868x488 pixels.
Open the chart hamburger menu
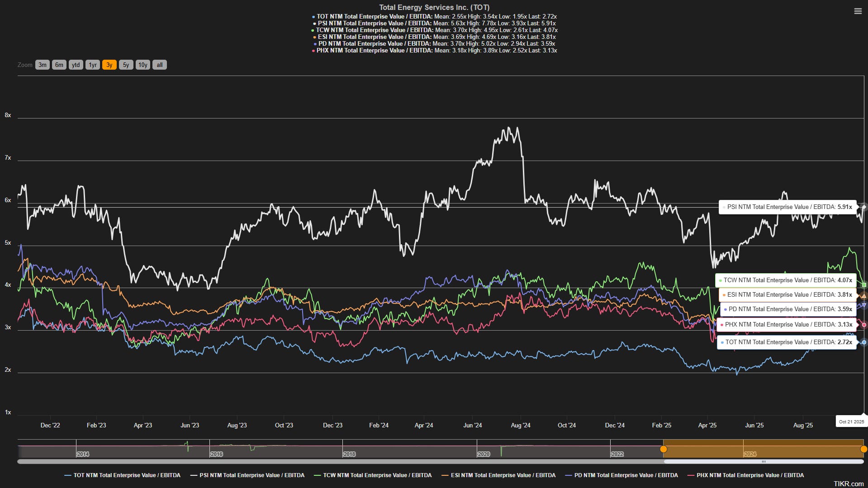pyautogui.click(x=858, y=11)
